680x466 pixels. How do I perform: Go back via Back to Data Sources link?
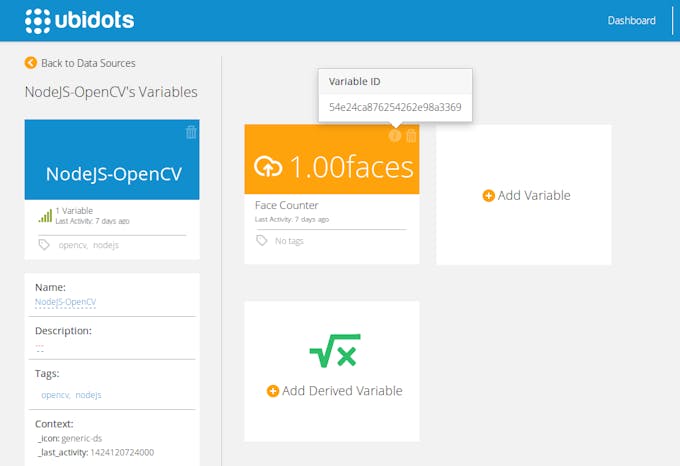(x=87, y=63)
